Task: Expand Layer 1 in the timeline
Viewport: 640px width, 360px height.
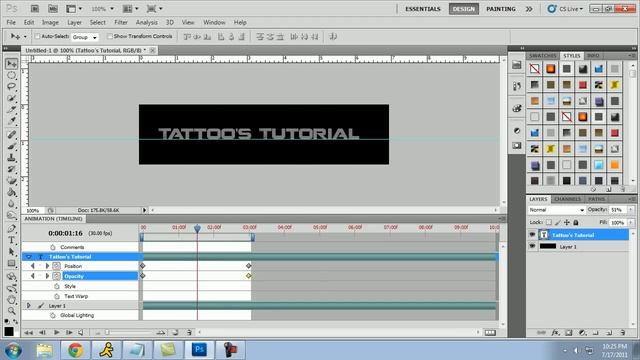Action: tap(29, 306)
